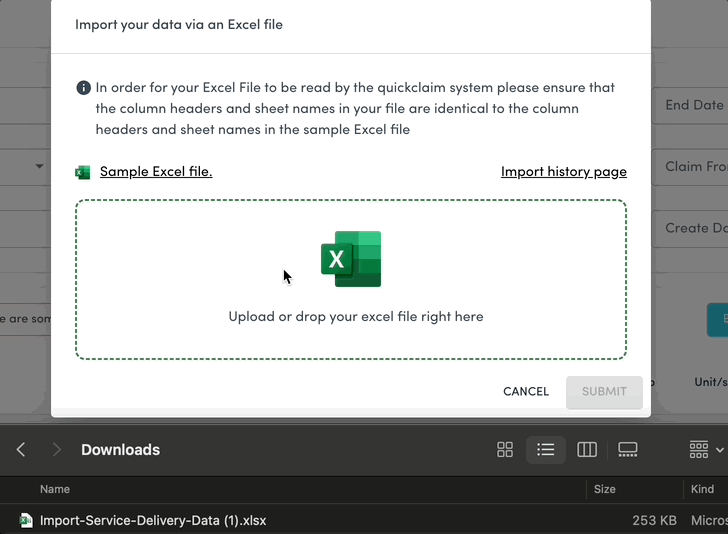Switch Finder to gallery view

628,450
